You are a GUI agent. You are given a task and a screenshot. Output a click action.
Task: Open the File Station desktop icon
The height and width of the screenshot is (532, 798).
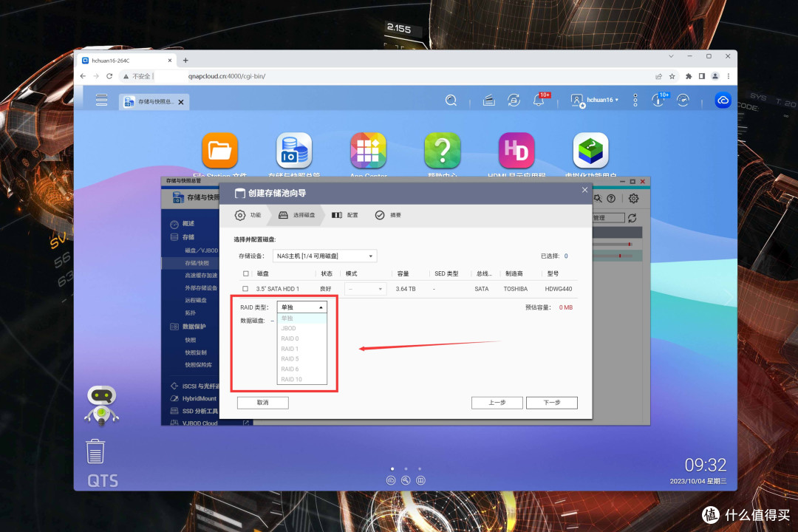point(220,150)
